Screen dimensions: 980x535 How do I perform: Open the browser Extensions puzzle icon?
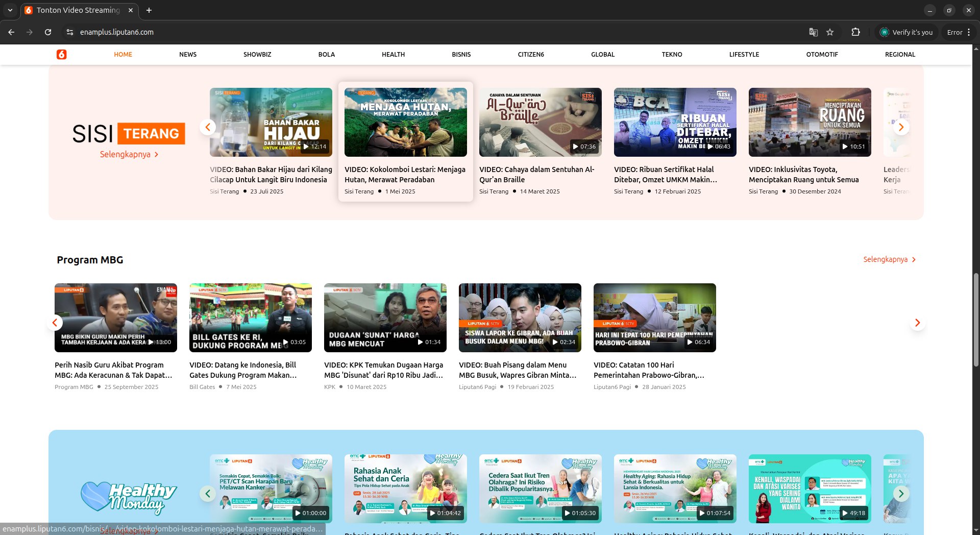(x=856, y=32)
